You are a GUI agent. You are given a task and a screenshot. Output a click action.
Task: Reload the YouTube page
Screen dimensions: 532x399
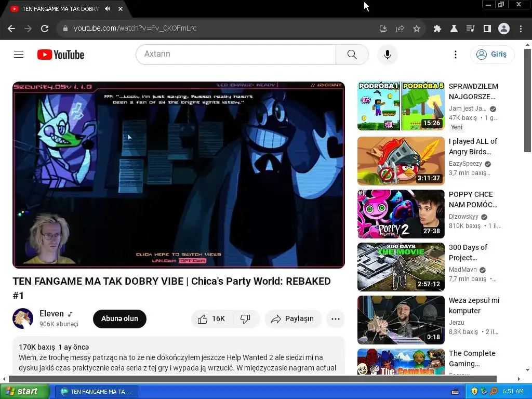click(x=45, y=29)
